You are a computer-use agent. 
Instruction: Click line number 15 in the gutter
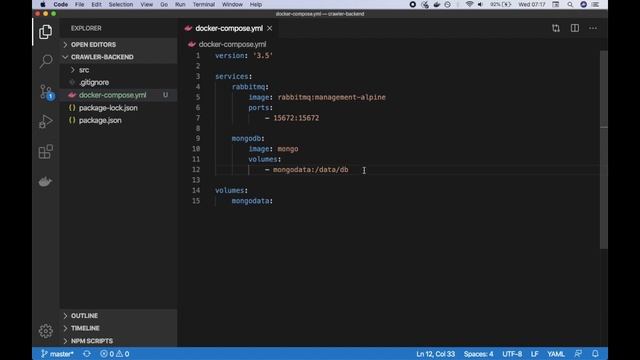coord(196,201)
